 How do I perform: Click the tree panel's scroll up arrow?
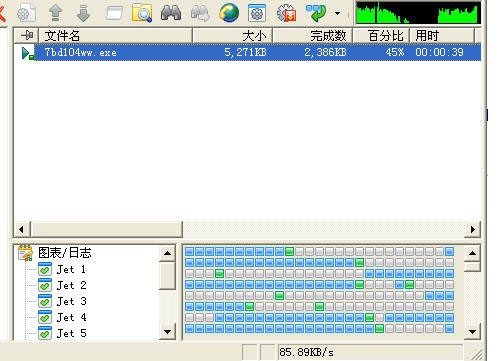tap(167, 253)
